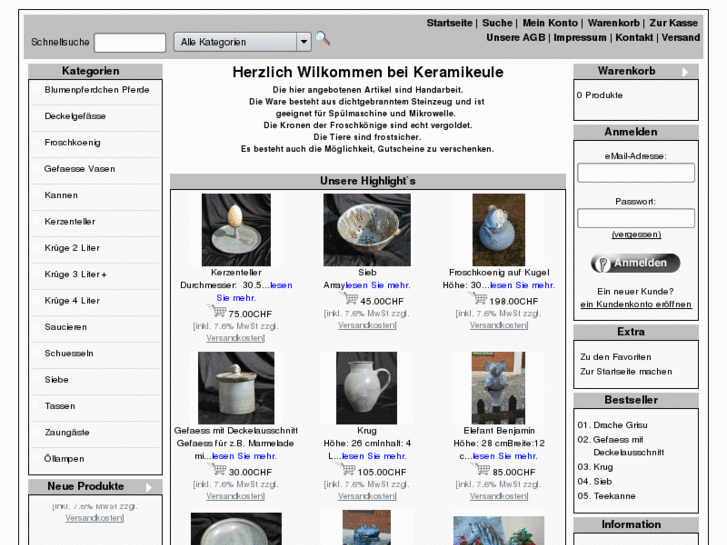Click the cart icon next to 45.00CHF

[x=348, y=298]
